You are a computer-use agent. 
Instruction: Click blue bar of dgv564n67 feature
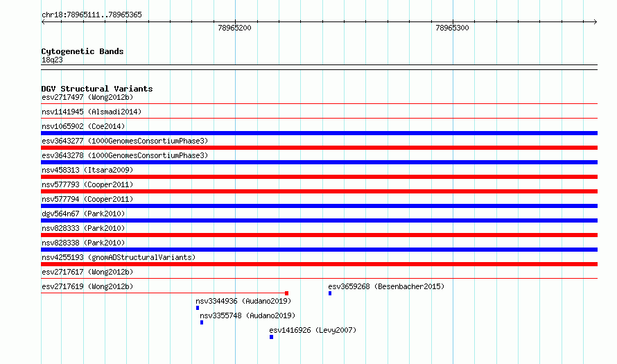tap(319, 220)
